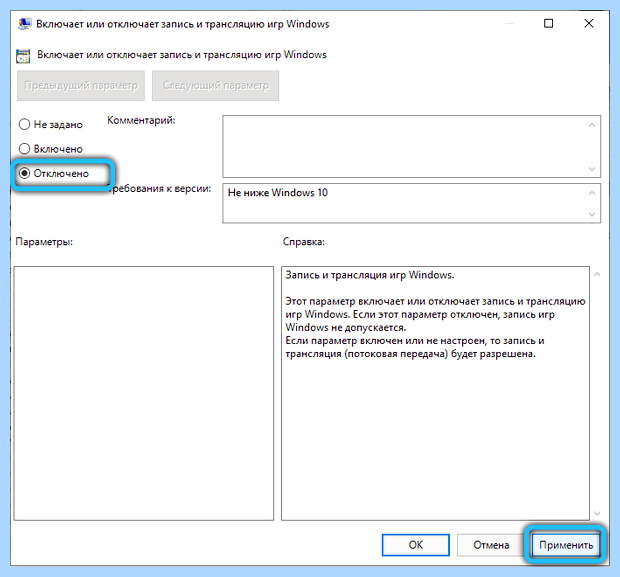Click the comment box scroll up arrow
This screenshot has width=620, height=577.
pos(592,125)
